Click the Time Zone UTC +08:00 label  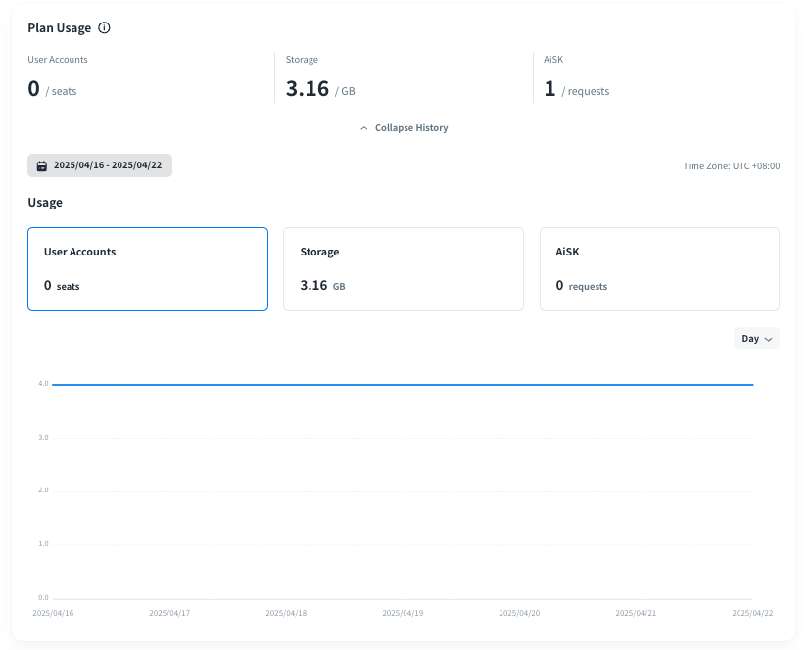pos(731,166)
